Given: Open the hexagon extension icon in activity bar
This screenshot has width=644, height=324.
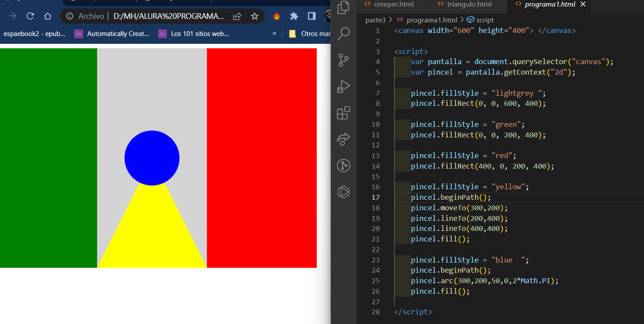Looking at the screenshot, I should coord(343,192).
